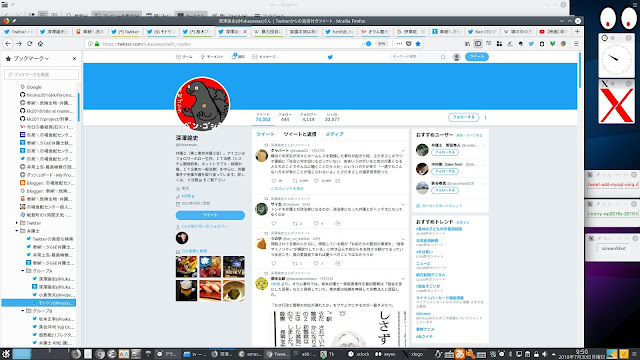Toggle the sidebar view toolbar button
This screenshot has width=640, height=360.
(x=478, y=44)
